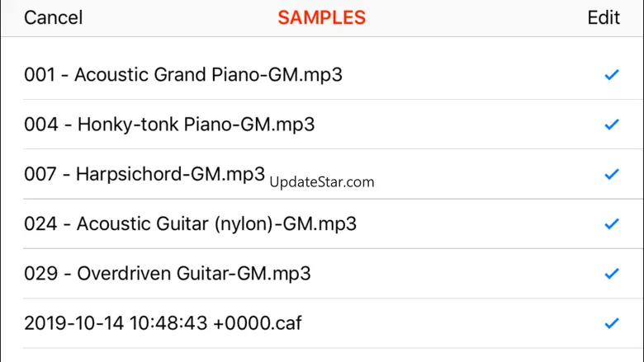This screenshot has height=362, width=644.
Task: Toggle checkmark for Honky-tonk Piano
Action: click(612, 125)
